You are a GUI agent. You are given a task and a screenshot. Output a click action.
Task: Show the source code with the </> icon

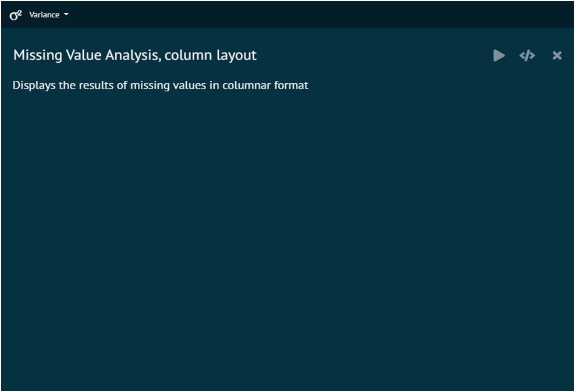click(x=527, y=56)
